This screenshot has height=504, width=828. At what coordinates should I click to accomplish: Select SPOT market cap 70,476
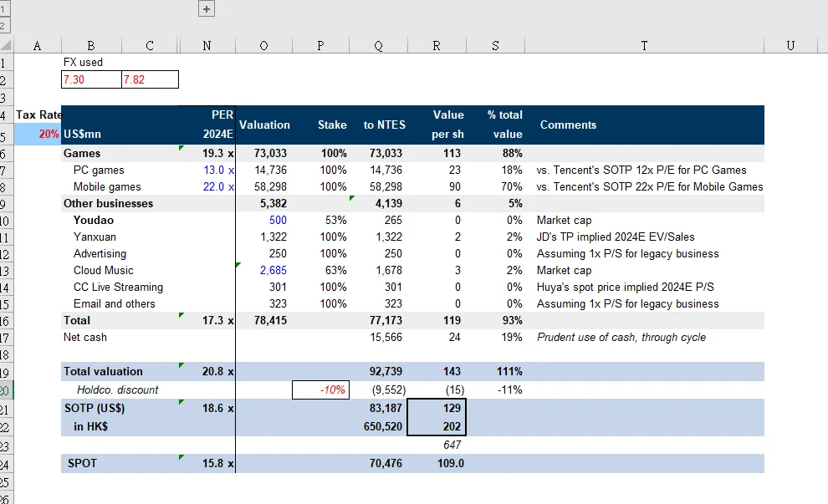point(379,463)
